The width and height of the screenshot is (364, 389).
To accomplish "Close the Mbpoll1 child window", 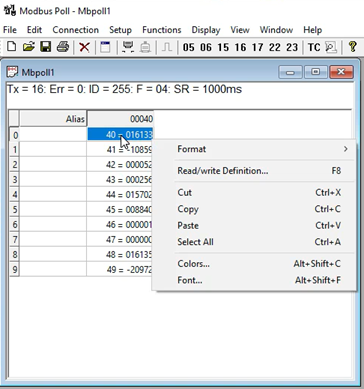I will point(341,72).
